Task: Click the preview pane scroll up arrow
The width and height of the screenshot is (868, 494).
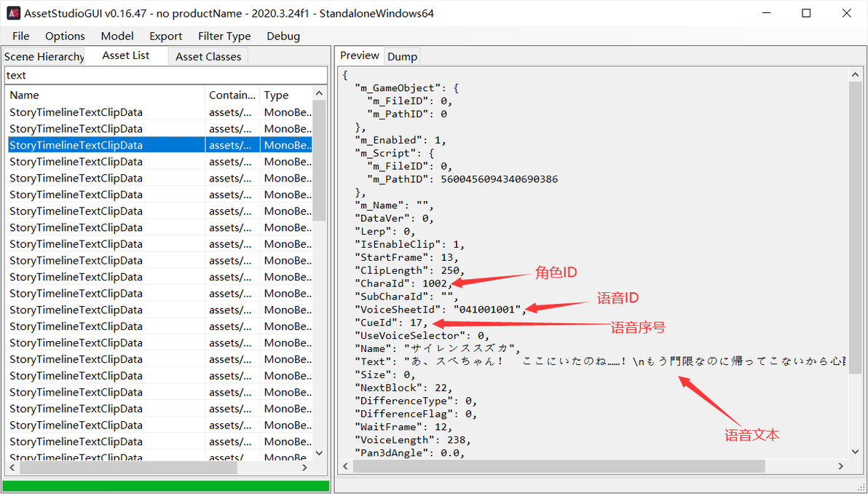Action: coord(856,74)
